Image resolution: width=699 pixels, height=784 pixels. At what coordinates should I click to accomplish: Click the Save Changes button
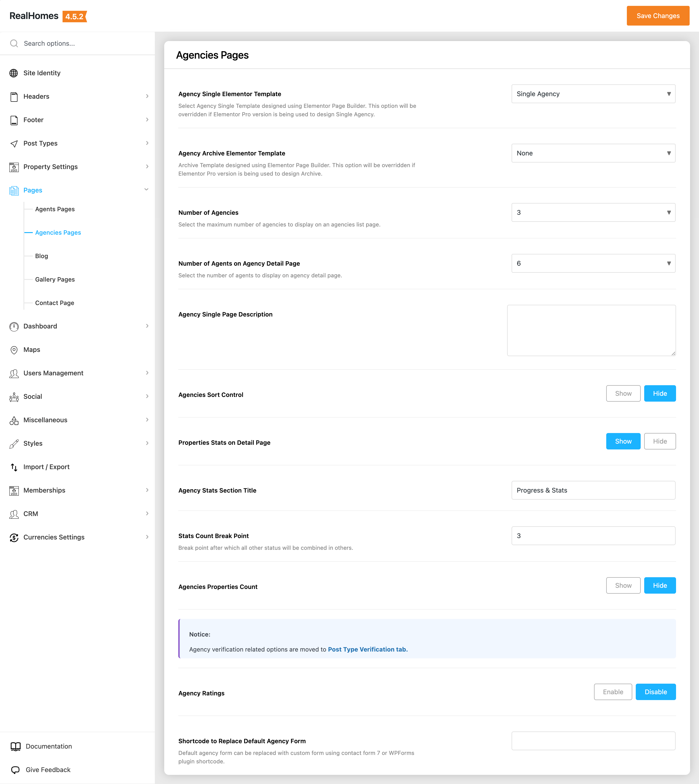tap(658, 16)
